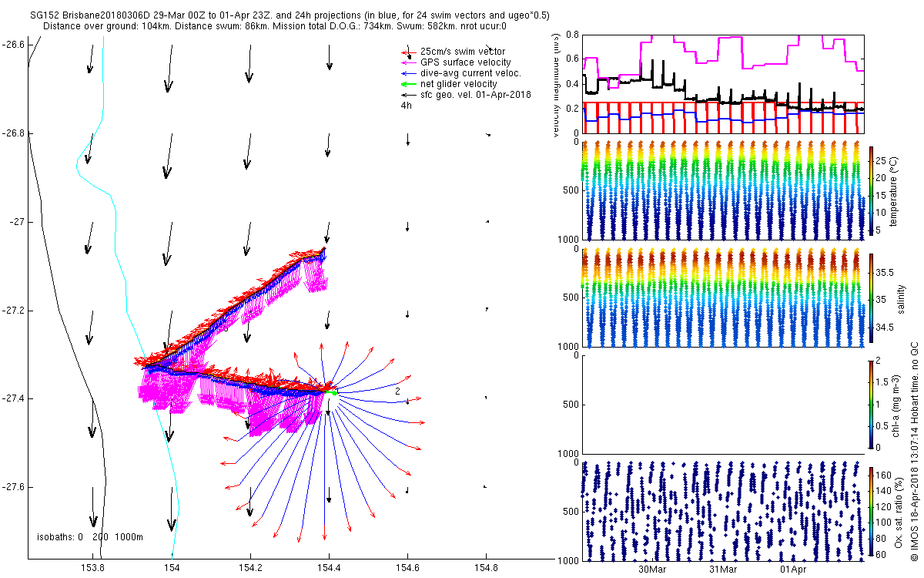Click the 154.8 longitude tick label
Screen dimensions: 924x578
click(486, 569)
